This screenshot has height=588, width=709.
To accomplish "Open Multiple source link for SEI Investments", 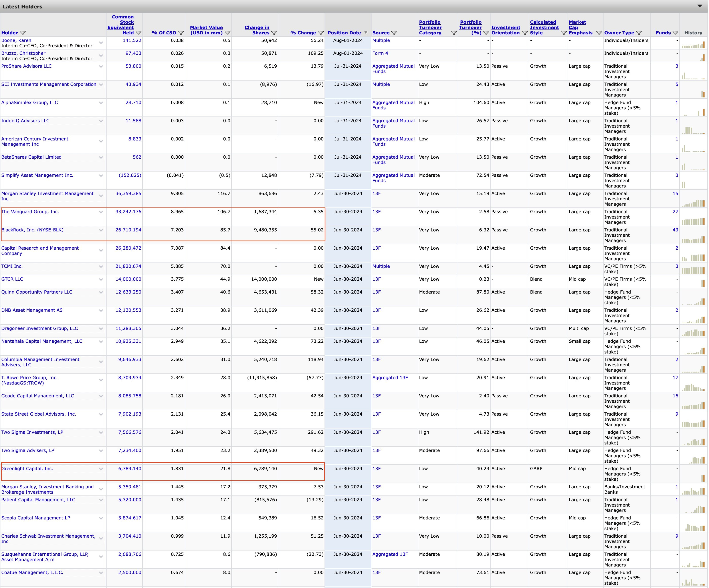I will click(x=381, y=84).
